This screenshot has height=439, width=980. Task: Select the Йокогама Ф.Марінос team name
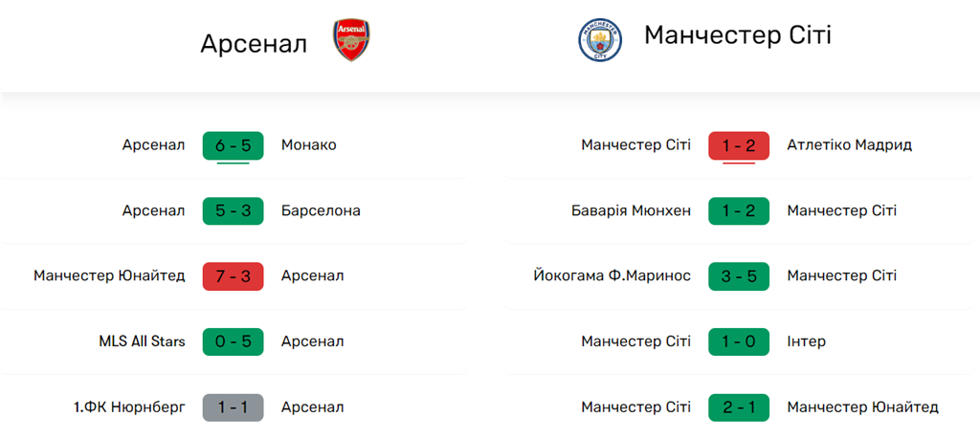pyautogui.click(x=612, y=276)
